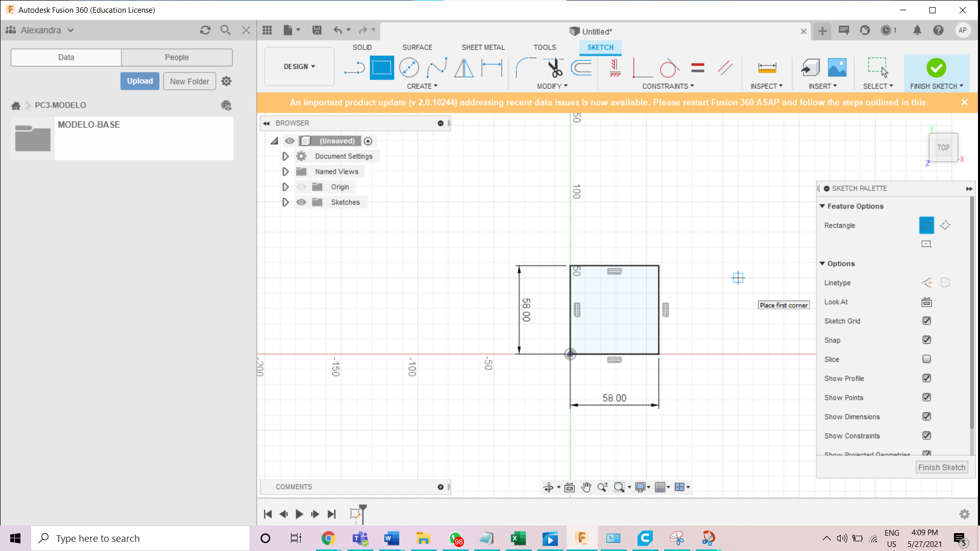Click the Insert Image canvas icon
The width and height of the screenshot is (980, 551).
click(x=837, y=67)
